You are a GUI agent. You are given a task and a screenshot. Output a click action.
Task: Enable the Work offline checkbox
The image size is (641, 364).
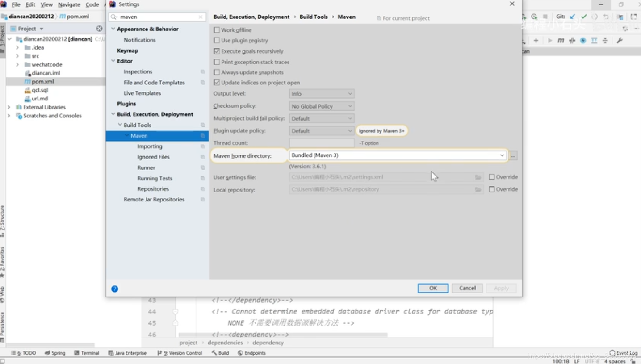tap(217, 30)
